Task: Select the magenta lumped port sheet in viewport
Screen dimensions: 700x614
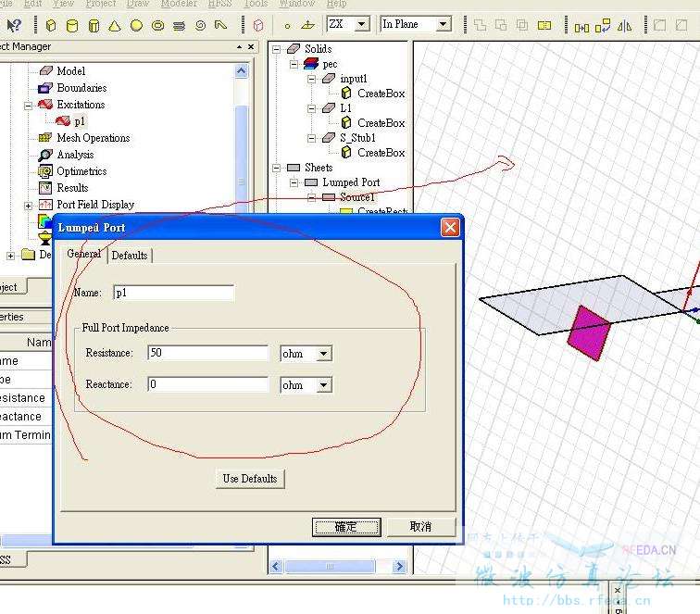Action: [589, 332]
